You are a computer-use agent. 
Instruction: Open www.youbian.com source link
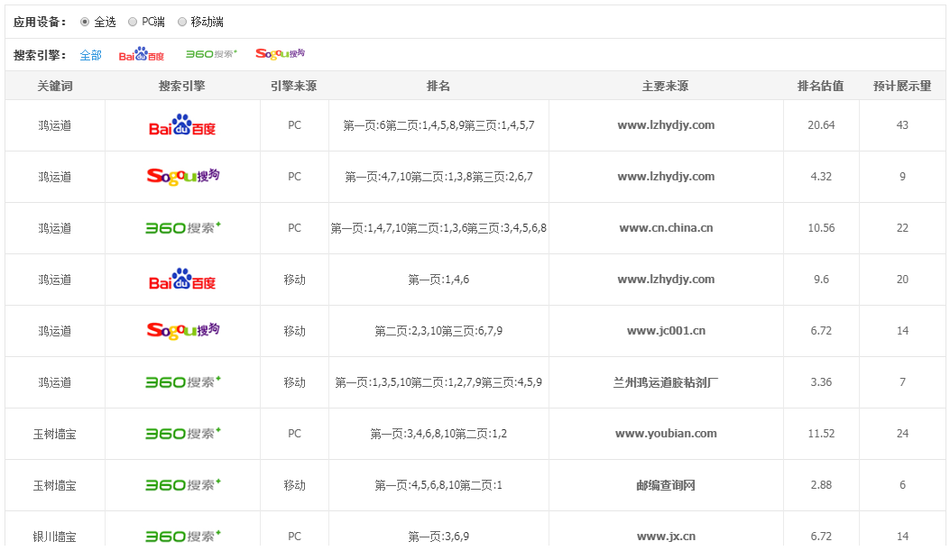click(666, 434)
